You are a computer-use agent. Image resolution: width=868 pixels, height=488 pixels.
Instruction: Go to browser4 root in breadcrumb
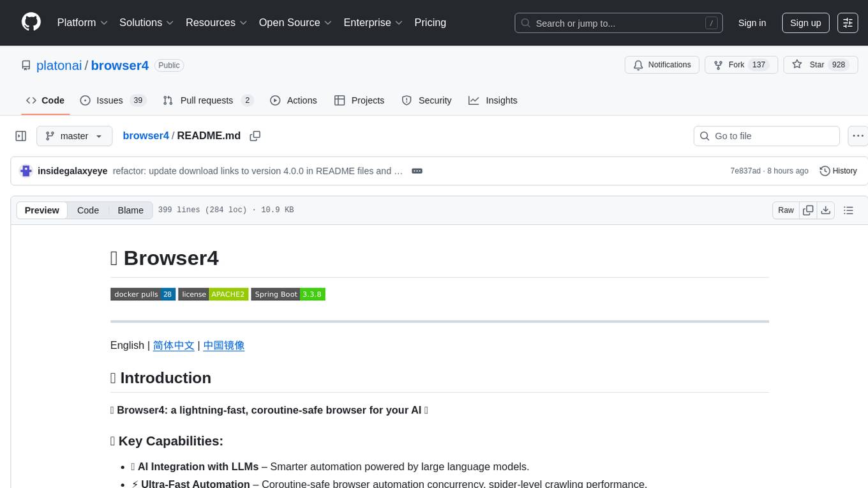146,135
